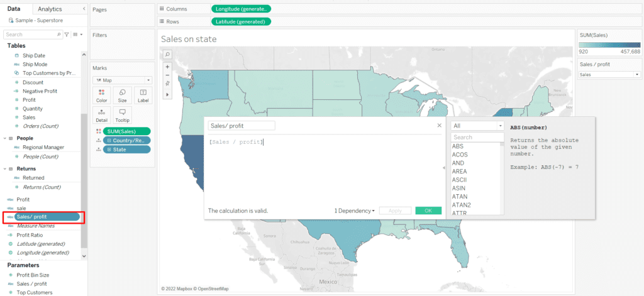The image size is (644, 296).
Task: Click the search magnifier in Data pane
Action: tap(58, 35)
